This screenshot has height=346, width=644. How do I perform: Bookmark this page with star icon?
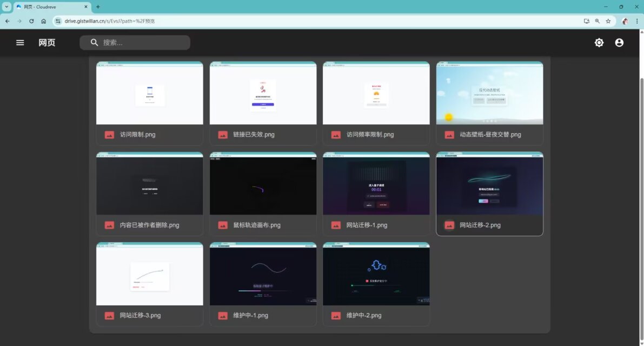[x=608, y=21]
